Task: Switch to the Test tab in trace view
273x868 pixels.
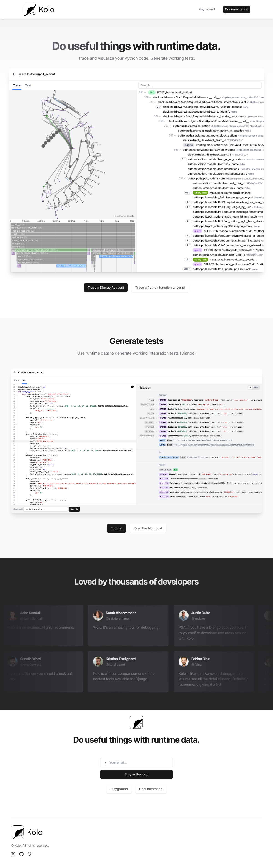Action: pos(28,85)
